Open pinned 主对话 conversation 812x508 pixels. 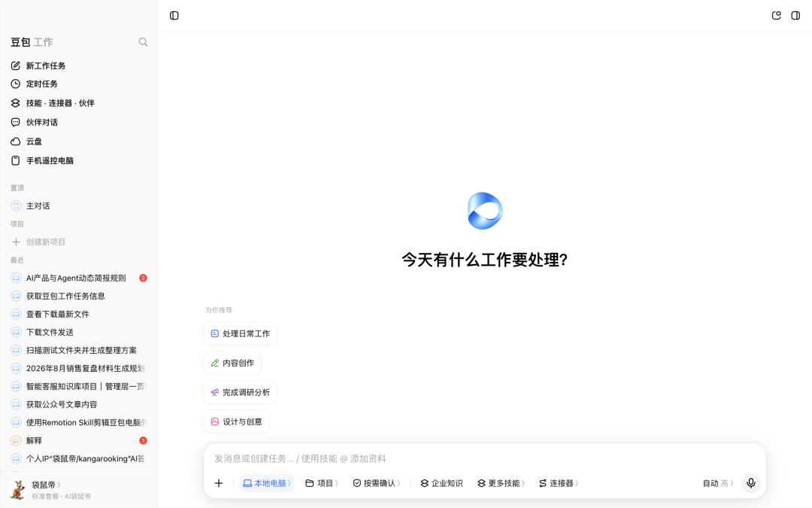pyautogui.click(x=79, y=205)
